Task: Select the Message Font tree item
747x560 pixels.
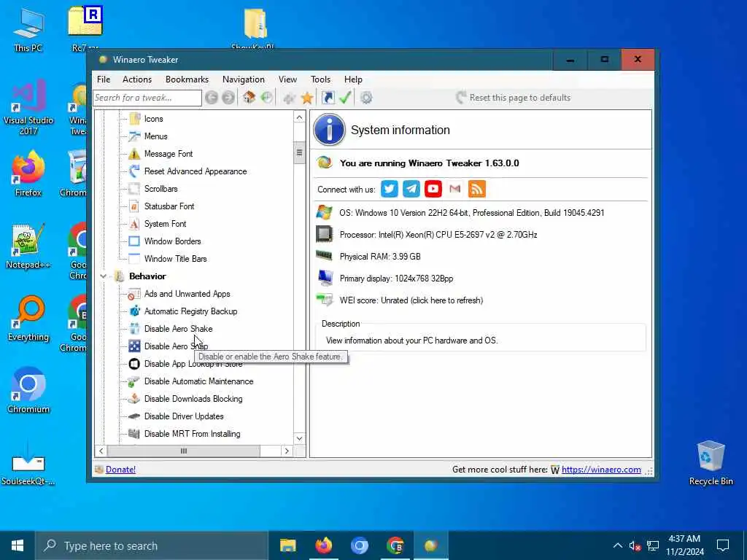Action: tap(169, 154)
